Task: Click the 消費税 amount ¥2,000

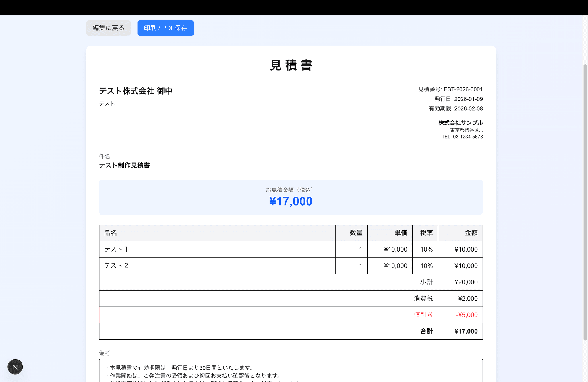Action: (468, 298)
